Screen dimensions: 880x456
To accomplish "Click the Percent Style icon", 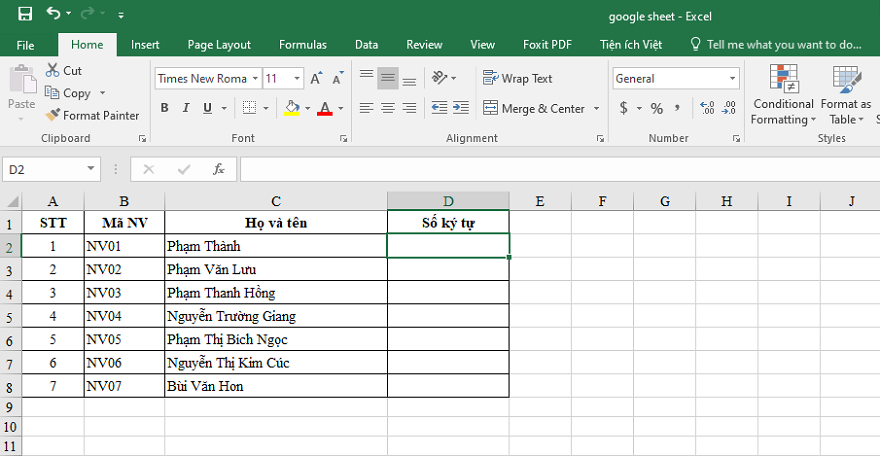I will pyautogui.click(x=657, y=108).
